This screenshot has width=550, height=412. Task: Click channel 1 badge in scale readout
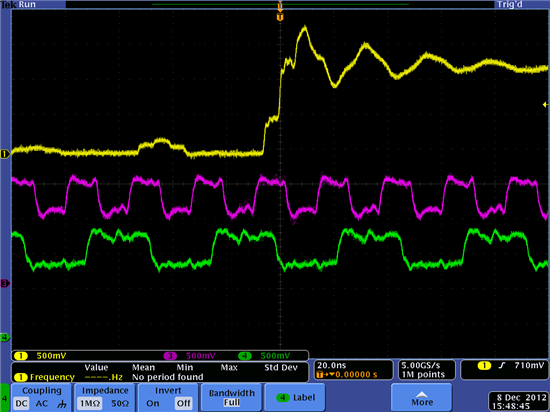tap(21, 356)
